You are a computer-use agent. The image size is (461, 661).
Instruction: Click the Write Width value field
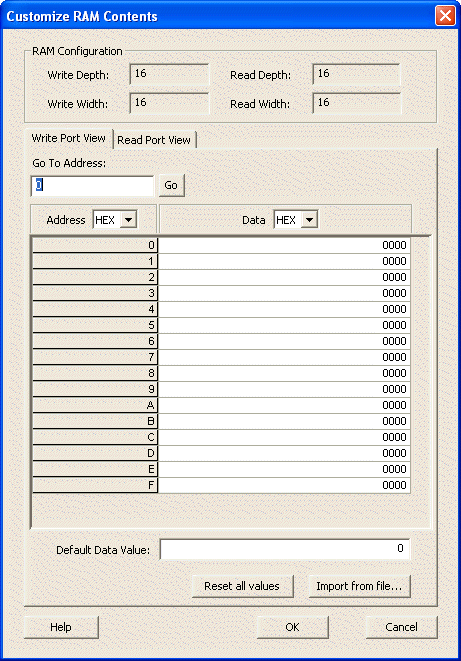(169, 103)
